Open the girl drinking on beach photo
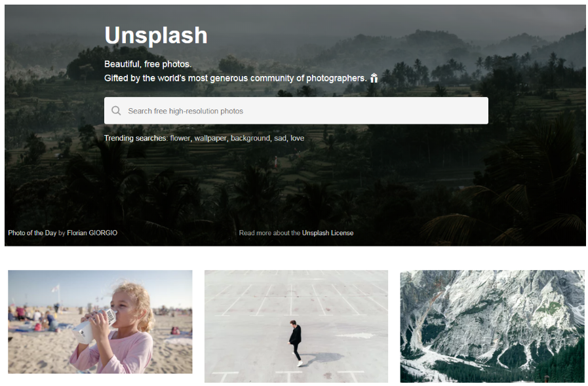Viewport: 588px width, 386px height. 100,322
